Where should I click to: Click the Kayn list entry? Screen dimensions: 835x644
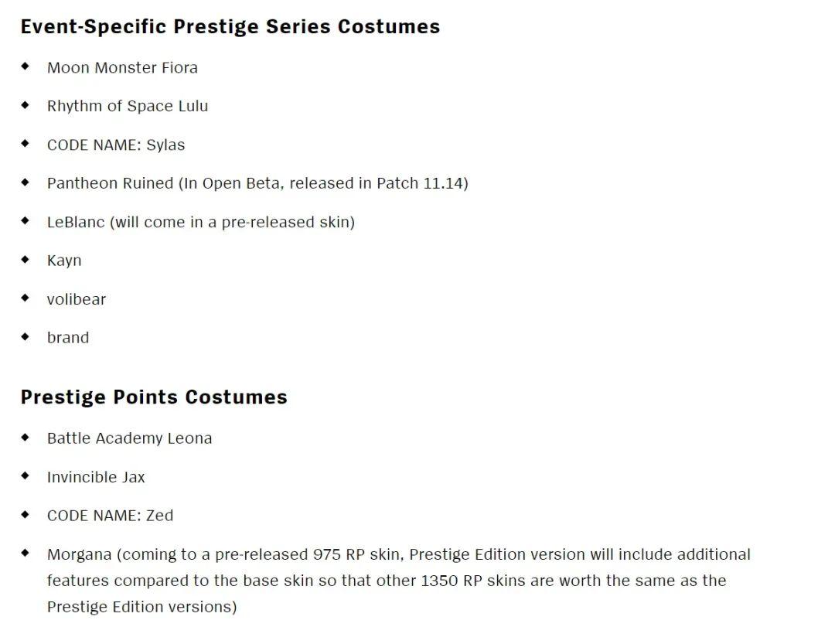[64, 261]
